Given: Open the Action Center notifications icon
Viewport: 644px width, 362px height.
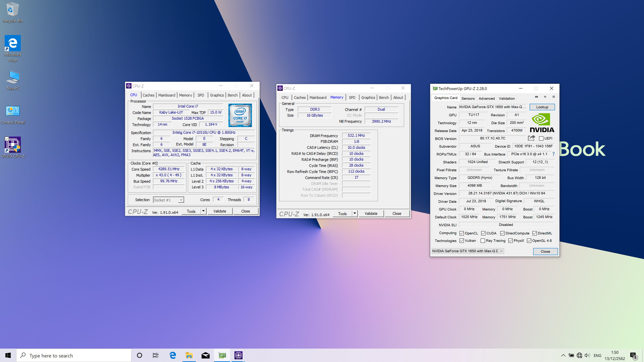Looking at the screenshot, I should point(633,355).
